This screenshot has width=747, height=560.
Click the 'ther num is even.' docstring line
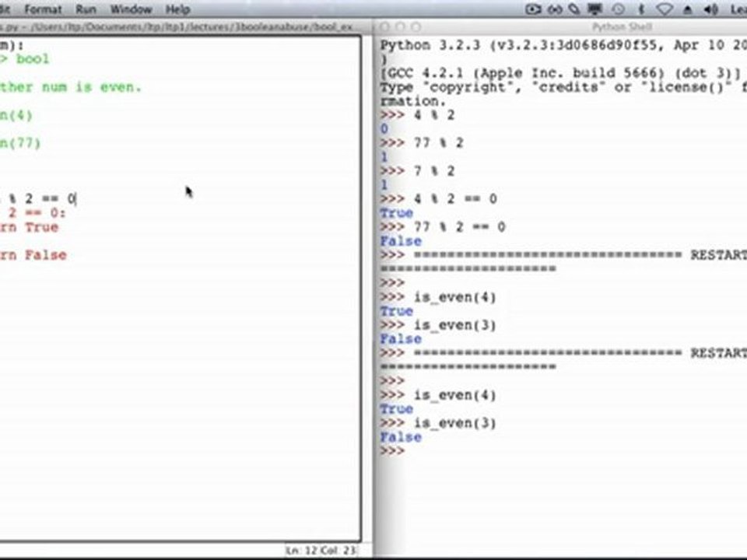click(71, 87)
